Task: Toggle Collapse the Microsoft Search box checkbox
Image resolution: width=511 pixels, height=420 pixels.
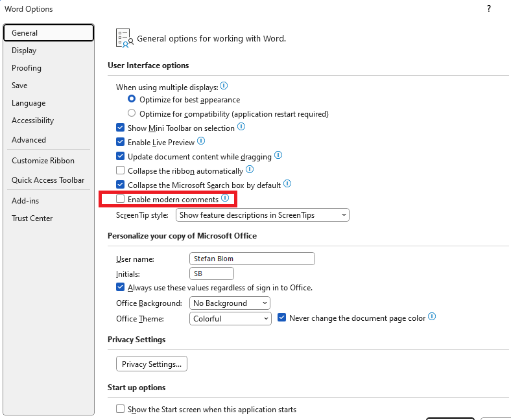Action: 120,185
